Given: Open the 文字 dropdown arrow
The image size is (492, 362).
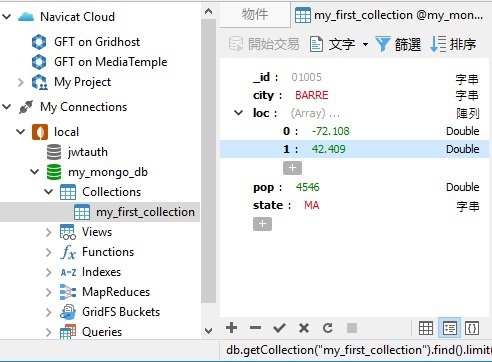Looking at the screenshot, I should tap(365, 44).
